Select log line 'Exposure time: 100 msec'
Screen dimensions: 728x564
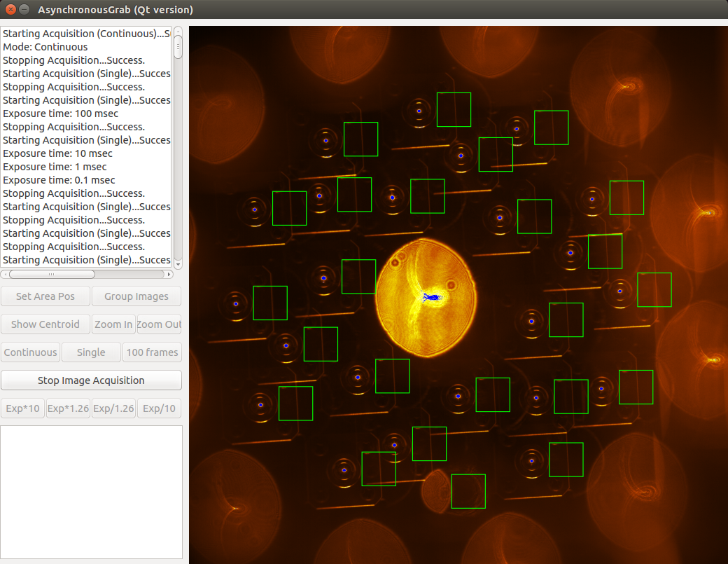(x=60, y=114)
